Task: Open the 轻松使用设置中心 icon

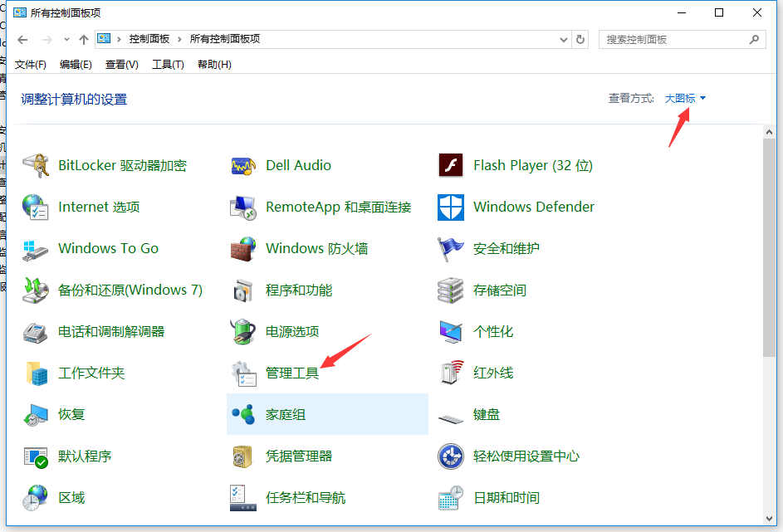Action: coord(451,456)
